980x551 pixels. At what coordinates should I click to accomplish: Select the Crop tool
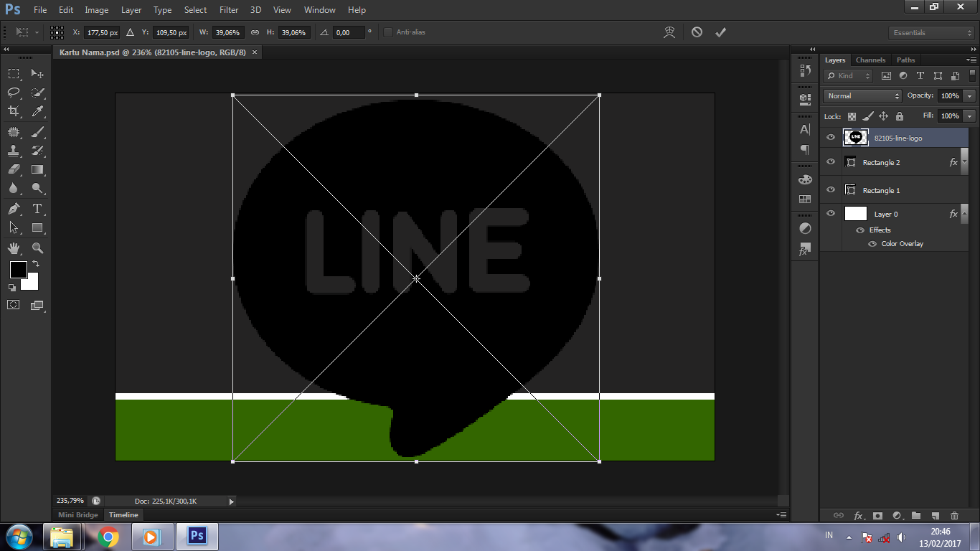click(14, 110)
